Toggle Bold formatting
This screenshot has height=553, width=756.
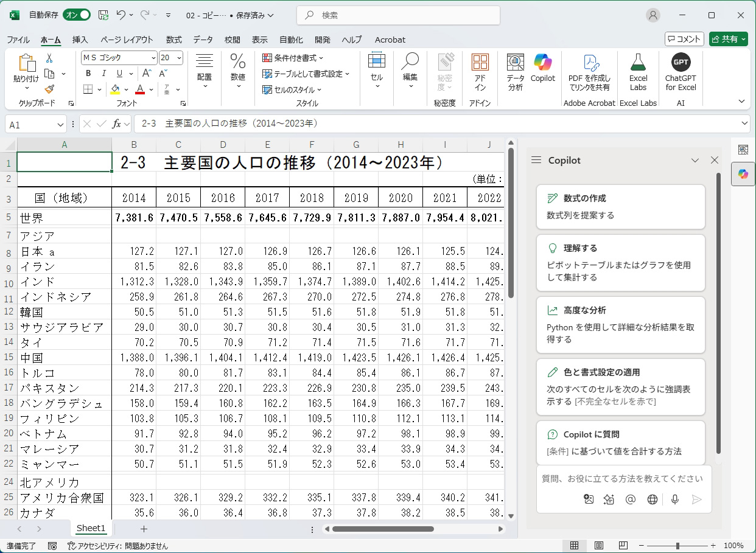click(88, 74)
